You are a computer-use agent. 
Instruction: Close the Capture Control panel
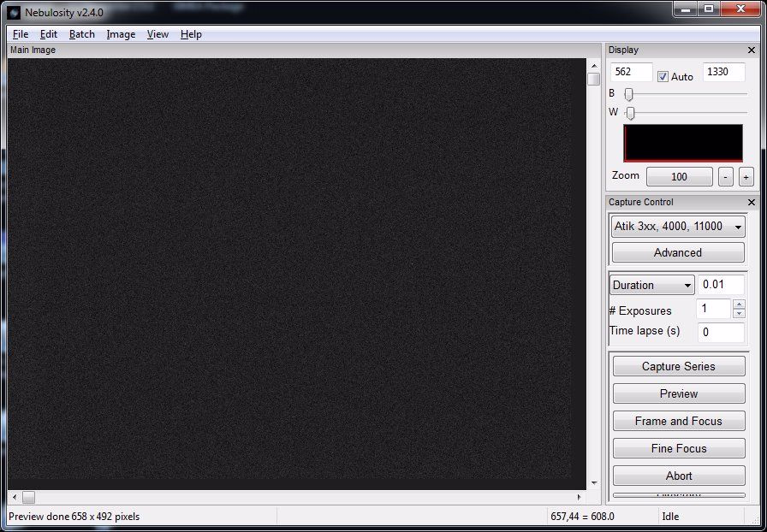[752, 203]
